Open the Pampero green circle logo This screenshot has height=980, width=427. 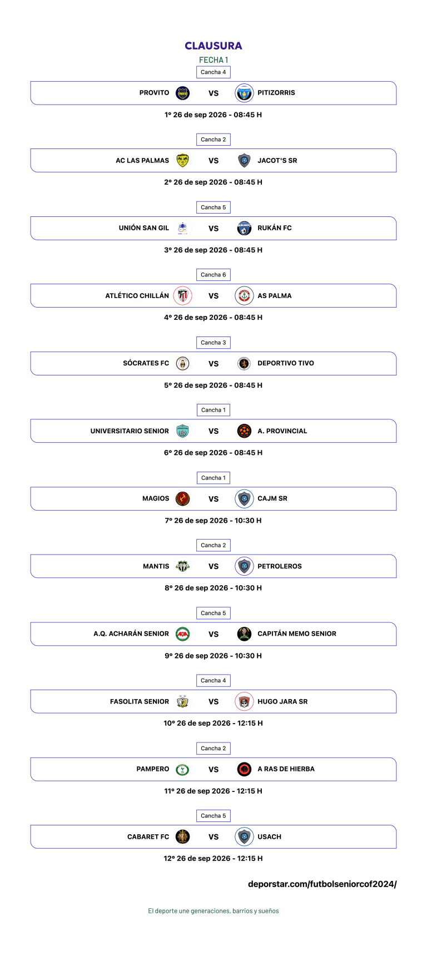[182, 769]
